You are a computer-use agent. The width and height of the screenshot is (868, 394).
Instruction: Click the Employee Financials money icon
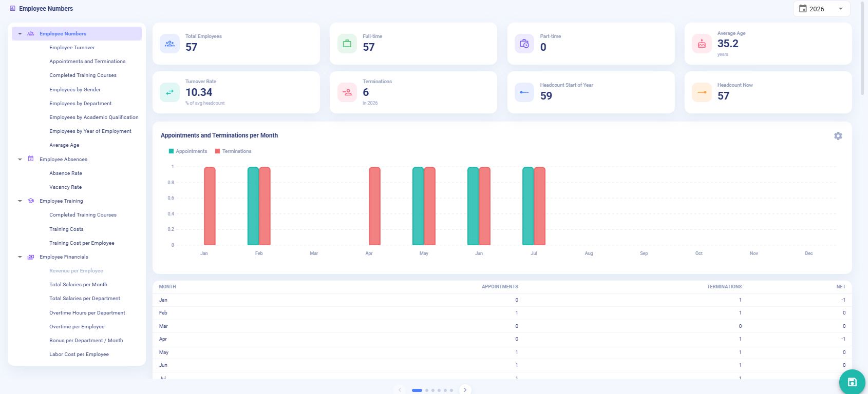(31, 257)
